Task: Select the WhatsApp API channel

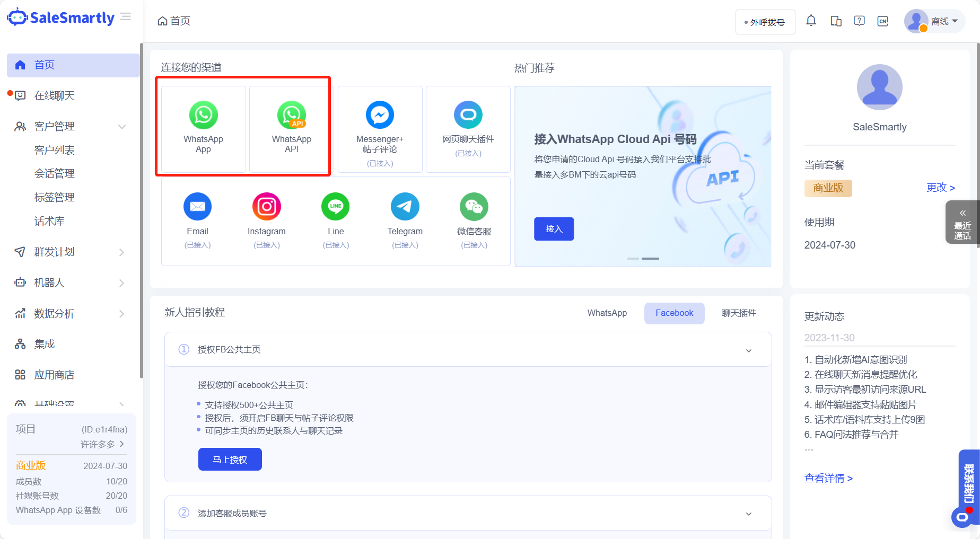Action: [290, 128]
